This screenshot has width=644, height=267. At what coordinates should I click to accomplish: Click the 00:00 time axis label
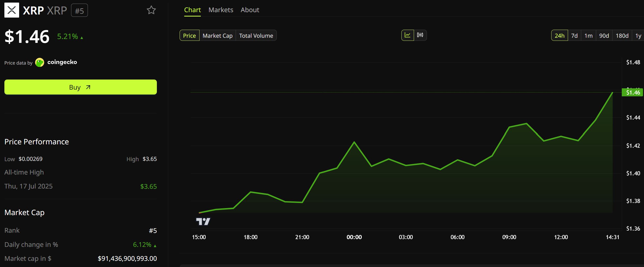(x=354, y=237)
